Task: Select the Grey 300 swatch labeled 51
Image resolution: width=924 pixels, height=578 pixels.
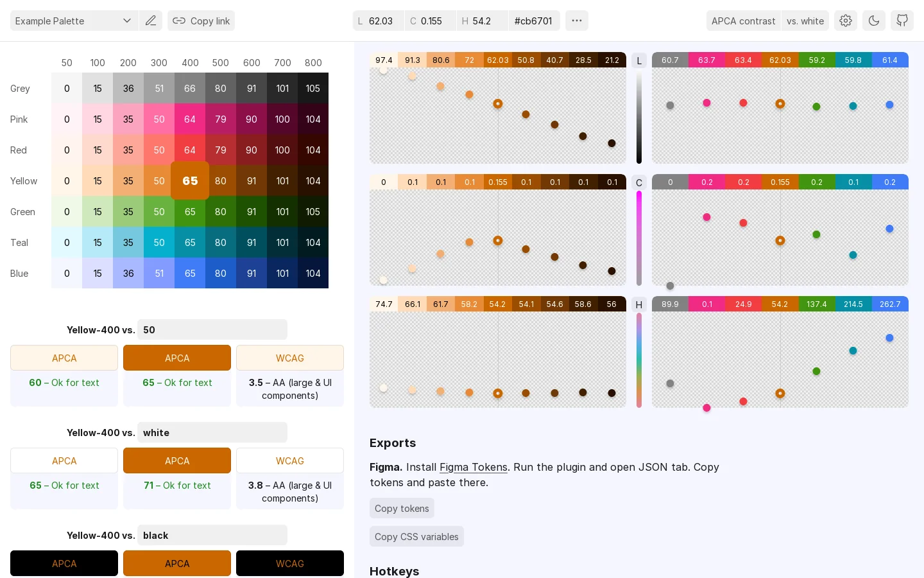Action: click(x=159, y=88)
